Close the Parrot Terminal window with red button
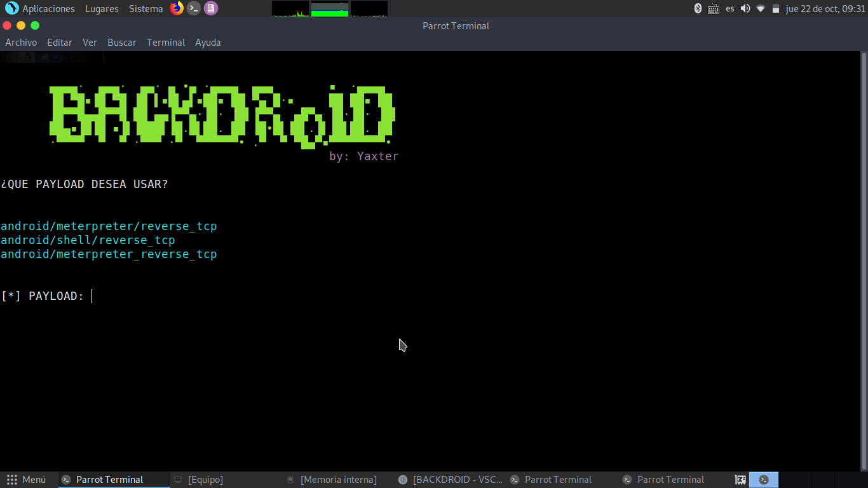This screenshot has height=488, width=868. click(7, 25)
